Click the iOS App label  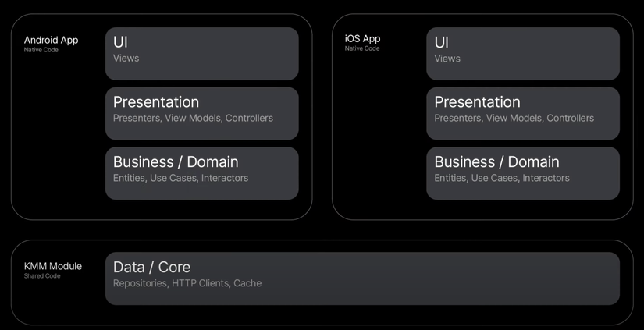pyautogui.click(x=362, y=39)
